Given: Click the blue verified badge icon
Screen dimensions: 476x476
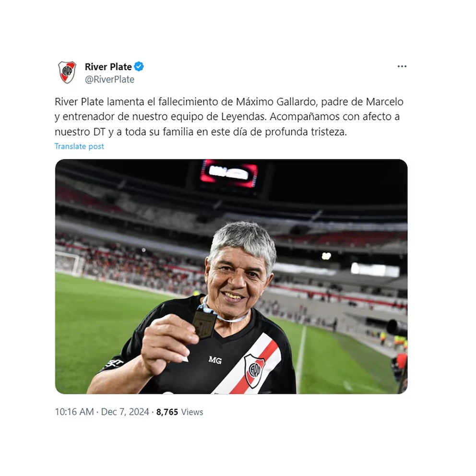Looking at the screenshot, I should click(139, 66).
